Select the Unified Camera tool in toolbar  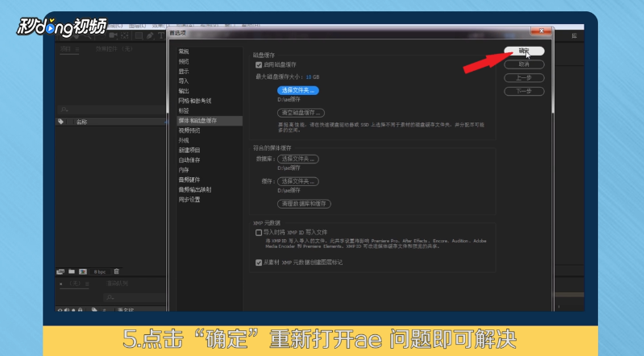[x=113, y=35]
